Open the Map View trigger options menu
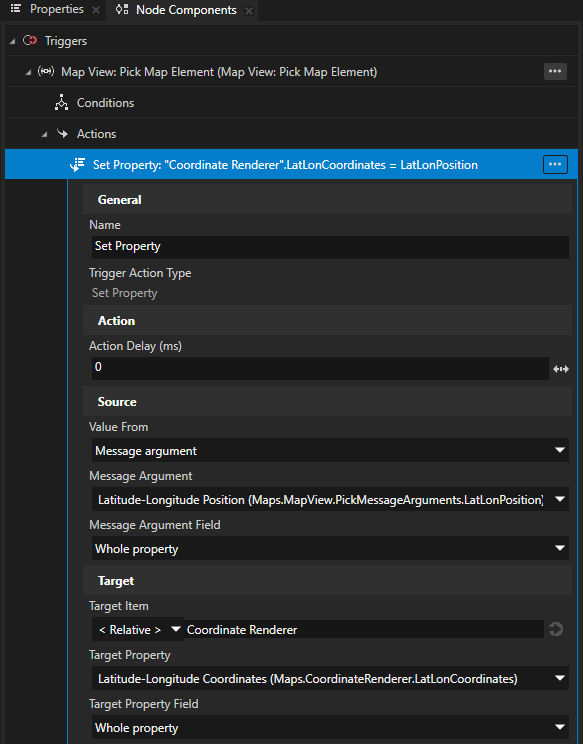 [x=555, y=71]
